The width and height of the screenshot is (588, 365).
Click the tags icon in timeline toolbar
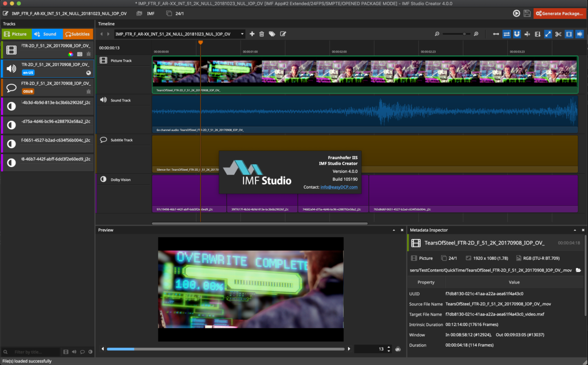(x=272, y=34)
